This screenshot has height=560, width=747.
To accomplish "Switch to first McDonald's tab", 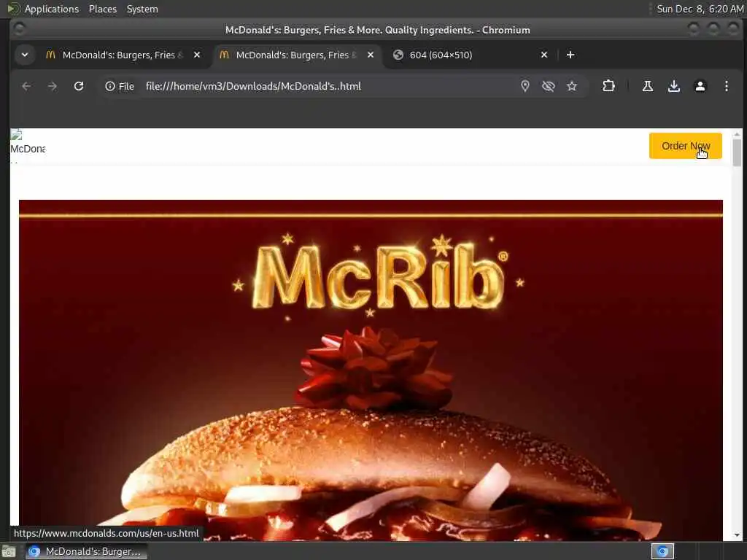I will [123, 55].
